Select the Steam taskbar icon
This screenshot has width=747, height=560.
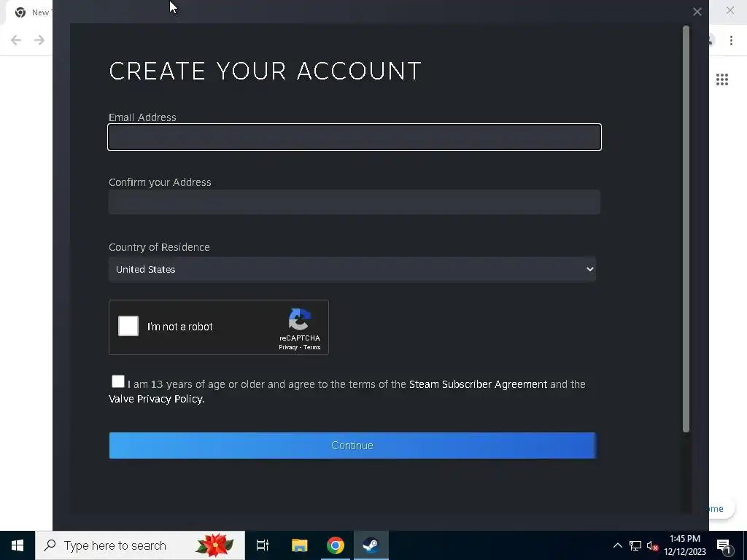pyautogui.click(x=371, y=545)
